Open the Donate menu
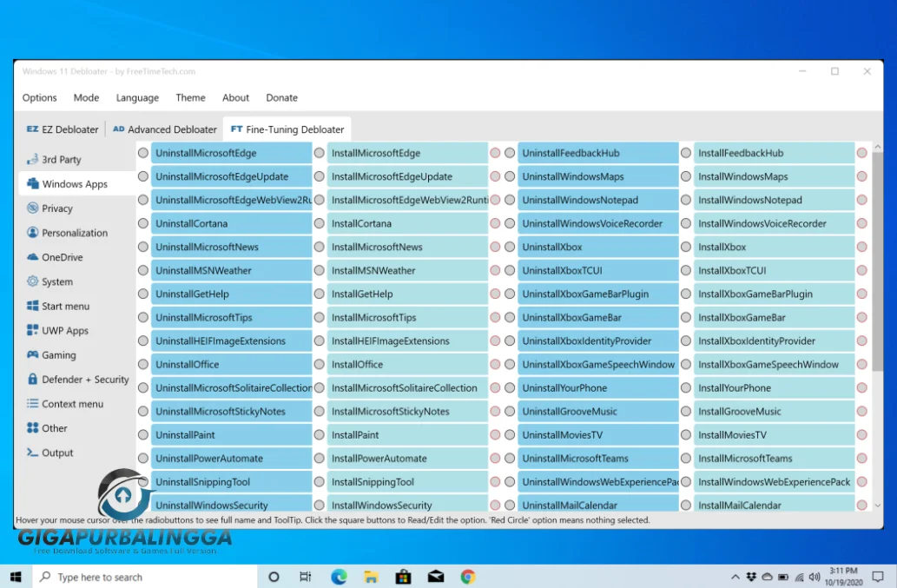 [x=281, y=97]
